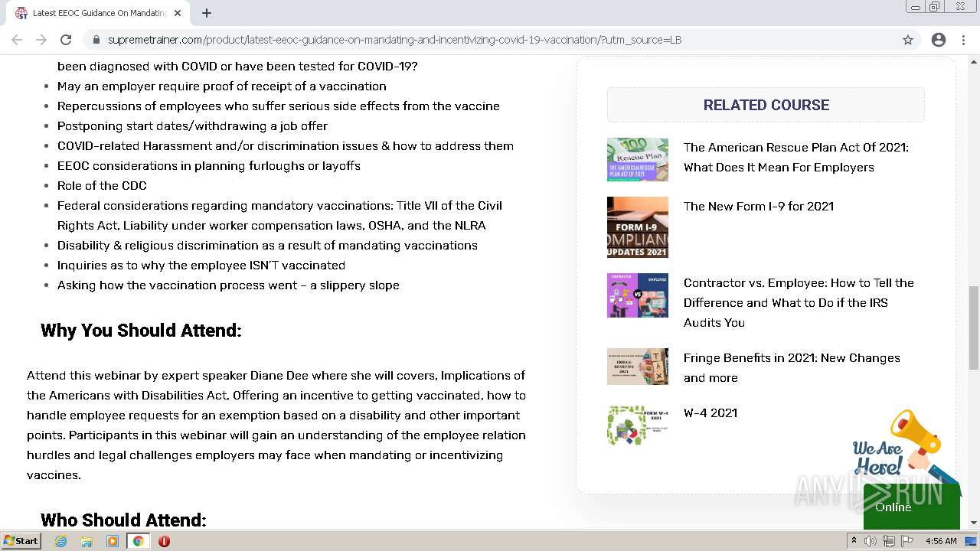Open the Chrome profile avatar icon
980x551 pixels.
tap(939, 40)
